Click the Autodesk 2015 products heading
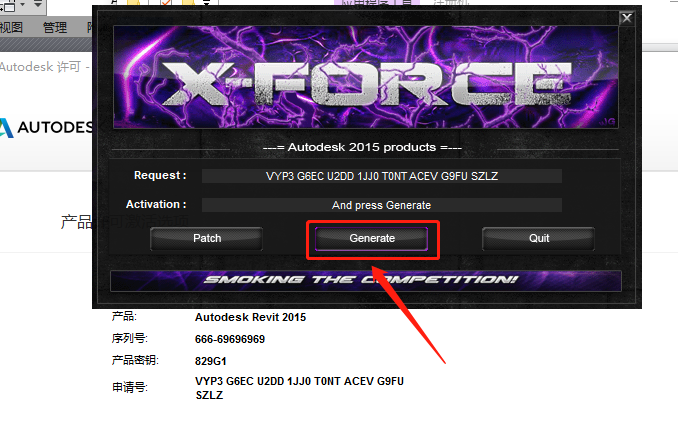This screenshot has height=421, width=678. pos(362,147)
